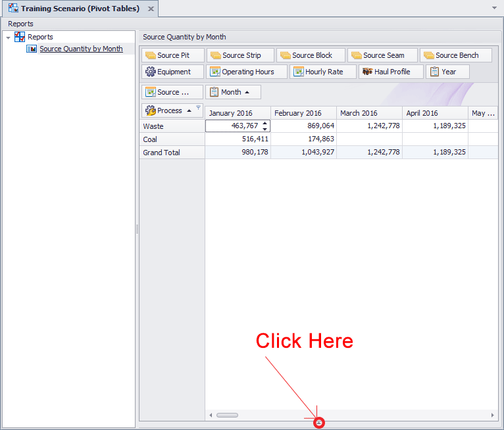Click the Source Block field icon

tap(285, 55)
